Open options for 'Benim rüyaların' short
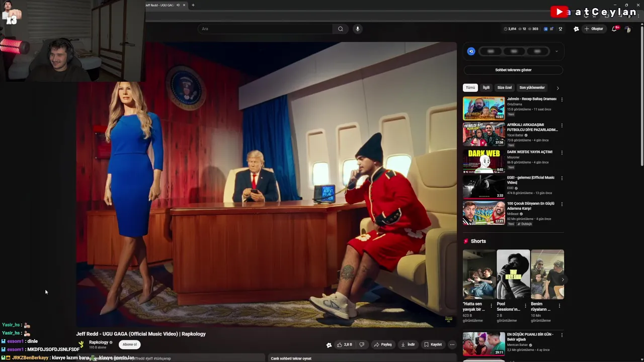This screenshot has height=362, width=644. pyautogui.click(x=559, y=305)
